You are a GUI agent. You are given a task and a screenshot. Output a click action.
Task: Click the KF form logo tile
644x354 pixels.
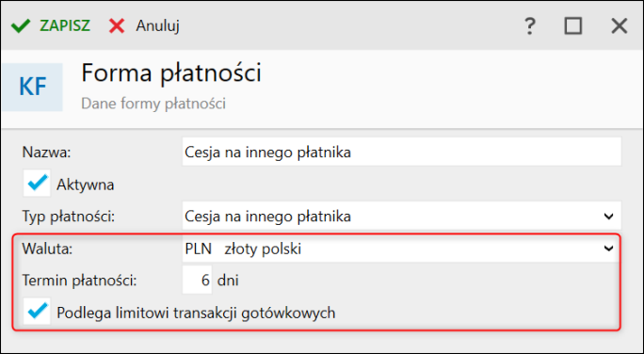coord(32,87)
